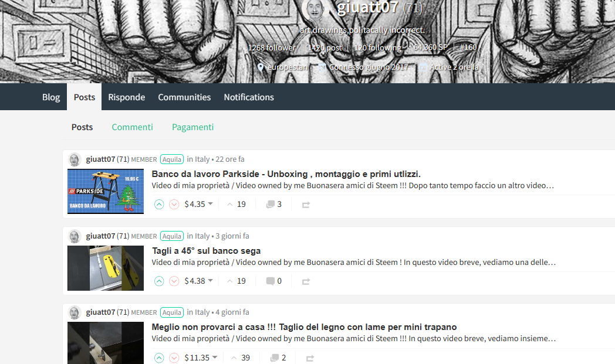
Task: Open comments on Tagli a 45° post
Action: [274, 281]
